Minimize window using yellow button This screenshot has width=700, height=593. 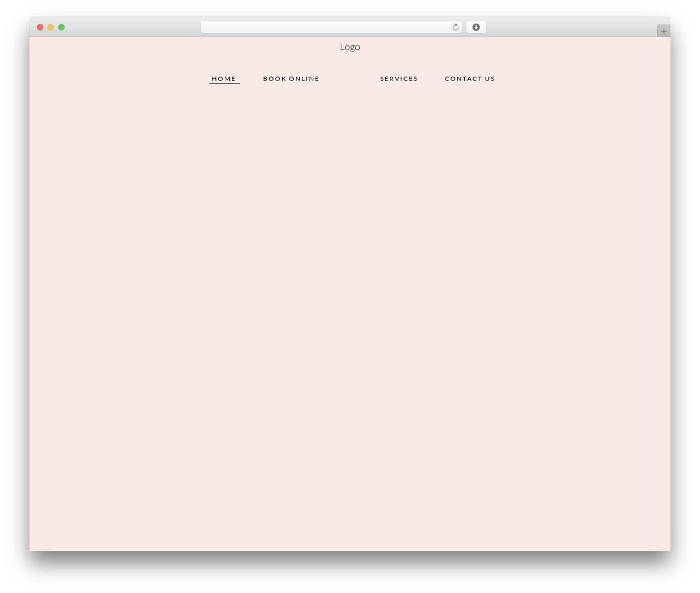pos(50,27)
